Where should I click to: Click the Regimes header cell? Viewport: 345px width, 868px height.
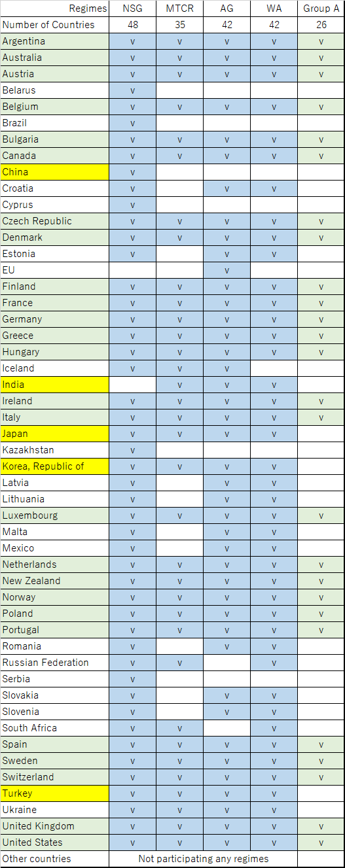54,9
